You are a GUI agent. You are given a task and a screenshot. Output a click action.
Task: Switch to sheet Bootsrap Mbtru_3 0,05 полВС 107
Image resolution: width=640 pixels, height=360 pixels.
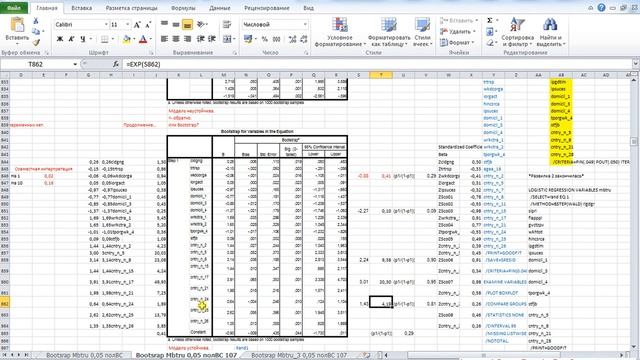[299, 355]
